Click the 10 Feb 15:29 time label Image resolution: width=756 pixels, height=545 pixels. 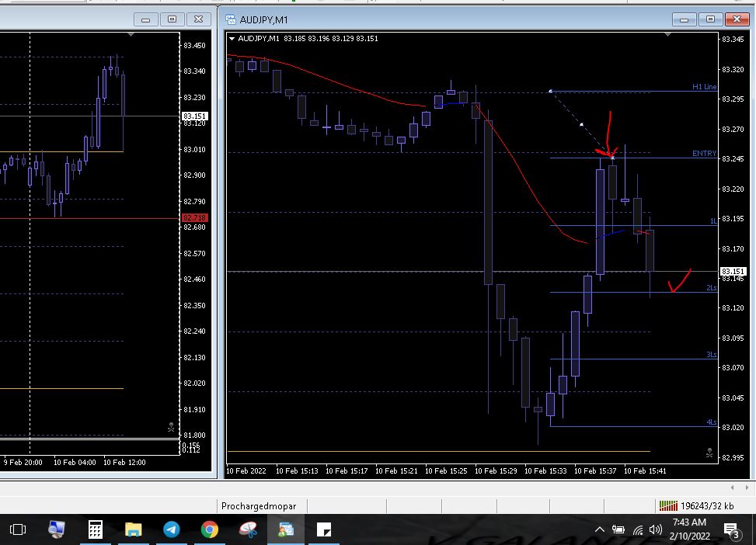496,470
